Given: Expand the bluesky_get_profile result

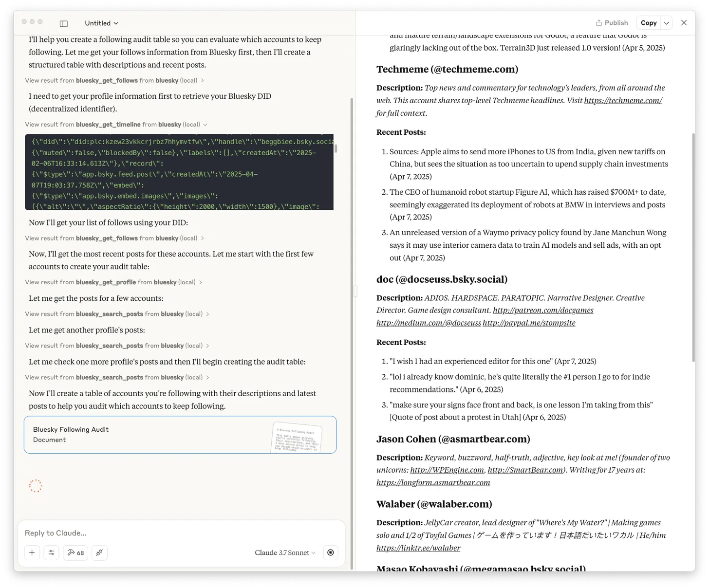Looking at the screenshot, I should click(113, 282).
